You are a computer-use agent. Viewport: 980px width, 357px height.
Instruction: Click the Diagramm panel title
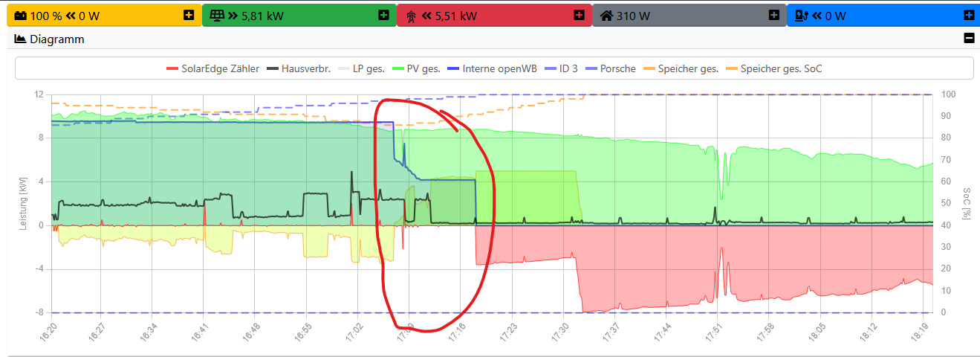57,39
